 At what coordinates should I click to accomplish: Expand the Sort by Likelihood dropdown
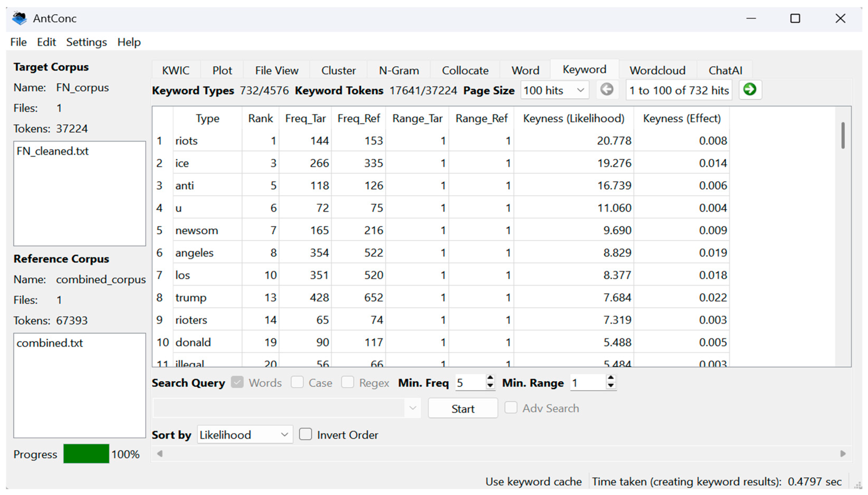click(x=245, y=435)
